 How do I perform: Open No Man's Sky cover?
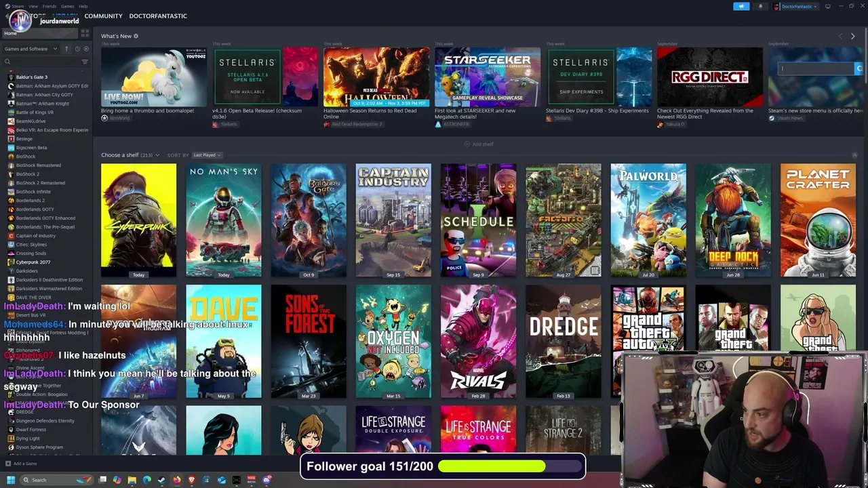click(224, 220)
